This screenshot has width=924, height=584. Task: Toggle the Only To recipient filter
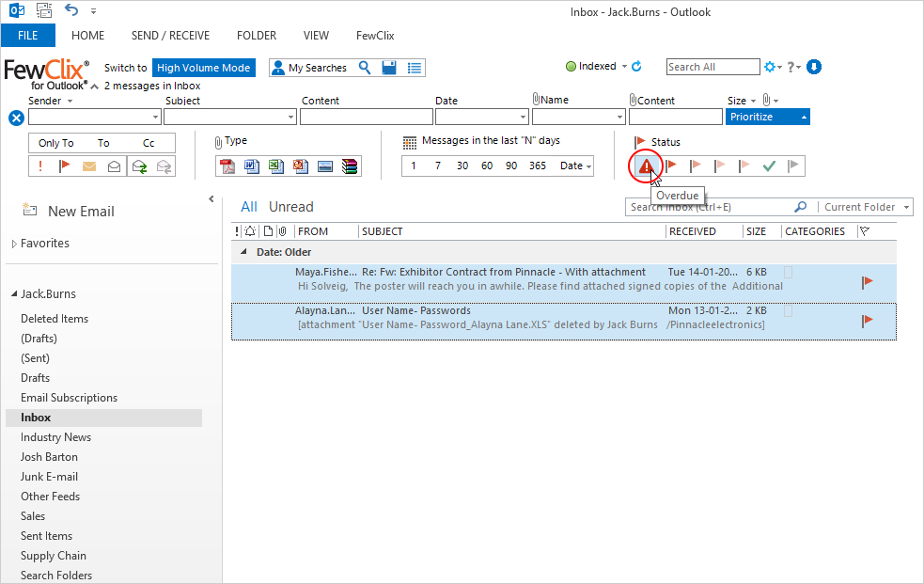pyautogui.click(x=55, y=143)
